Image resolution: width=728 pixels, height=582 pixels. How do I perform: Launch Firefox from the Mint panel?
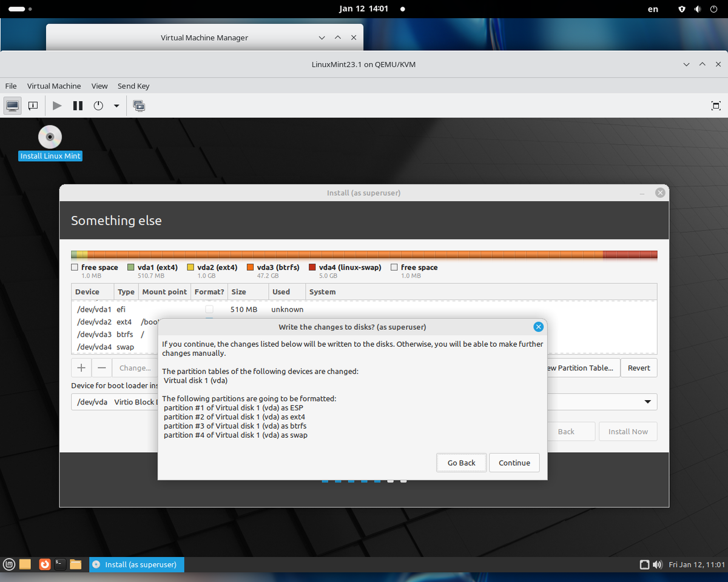[44, 564]
